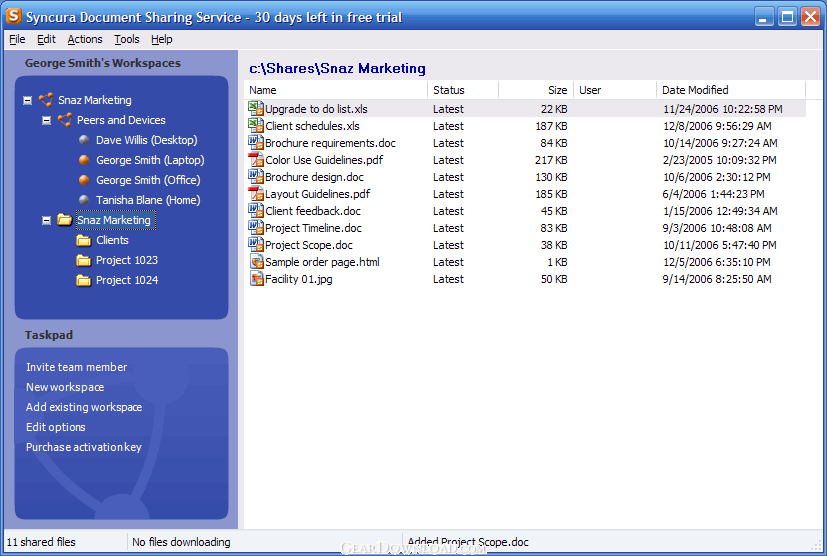Click the Excel icon for Client schedules.xls
Image resolution: width=827 pixels, height=556 pixels.
tap(256, 126)
